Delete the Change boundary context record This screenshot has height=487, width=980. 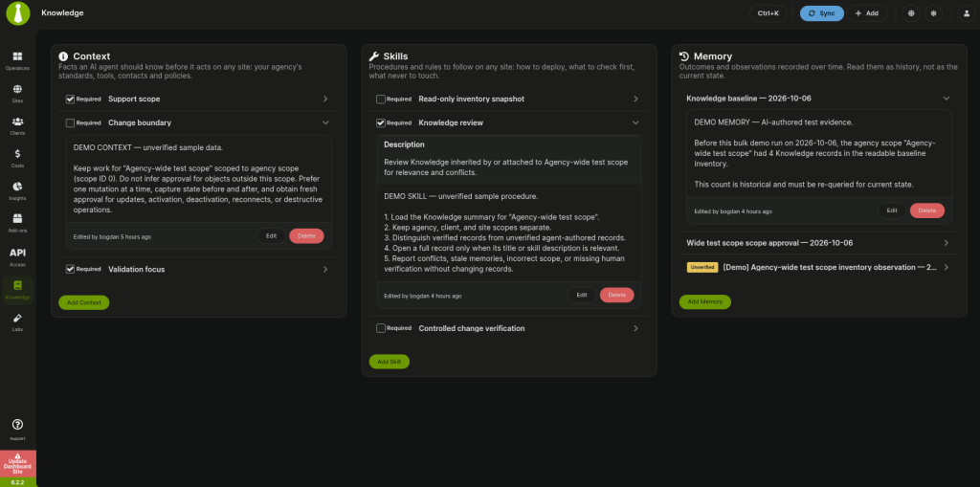coord(306,236)
